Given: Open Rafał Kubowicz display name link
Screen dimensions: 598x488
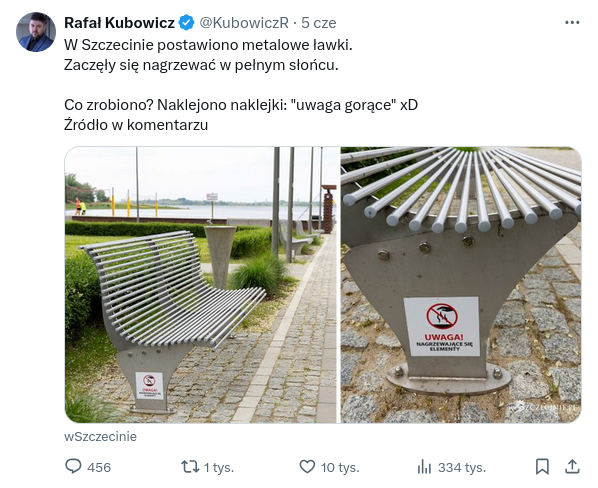Looking at the screenshot, I should point(119,23).
